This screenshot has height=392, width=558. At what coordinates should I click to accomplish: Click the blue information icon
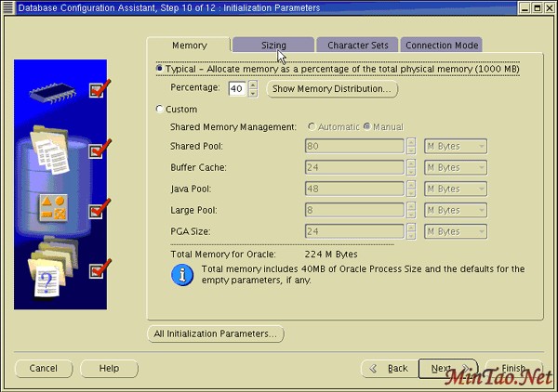click(x=182, y=274)
